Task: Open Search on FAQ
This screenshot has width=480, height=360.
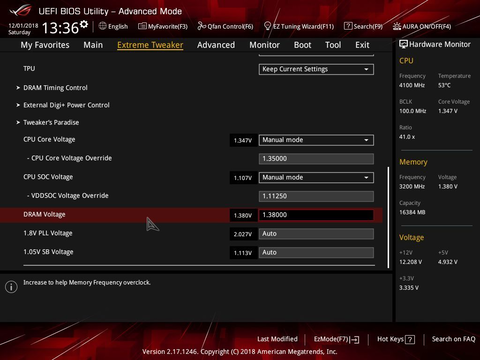Action: pos(453,339)
